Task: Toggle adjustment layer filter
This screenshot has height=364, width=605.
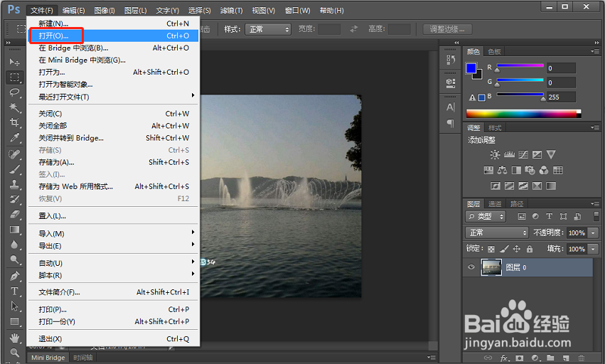Action: point(535,217)
